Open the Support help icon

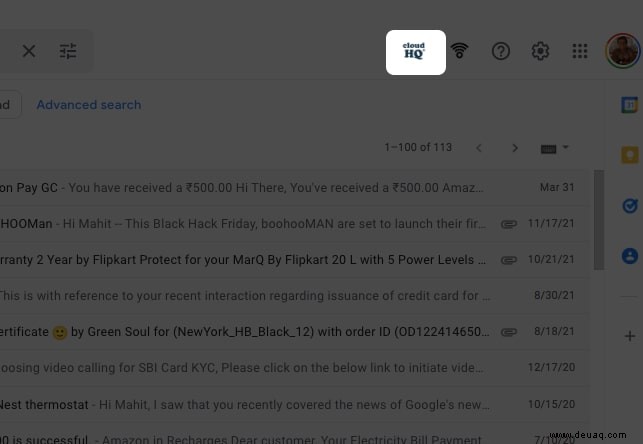[501, 51]
